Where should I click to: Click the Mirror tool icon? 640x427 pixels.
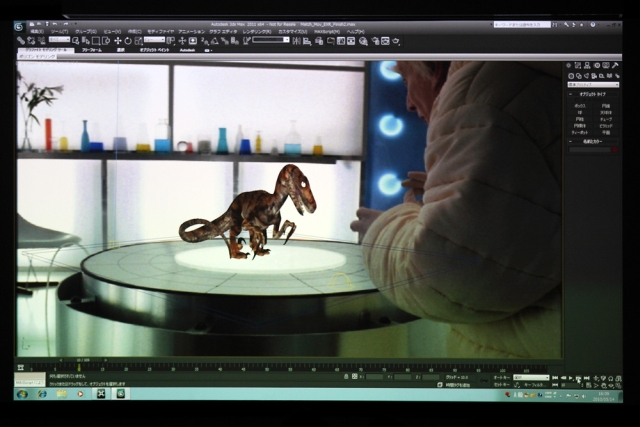coord(297,41)
